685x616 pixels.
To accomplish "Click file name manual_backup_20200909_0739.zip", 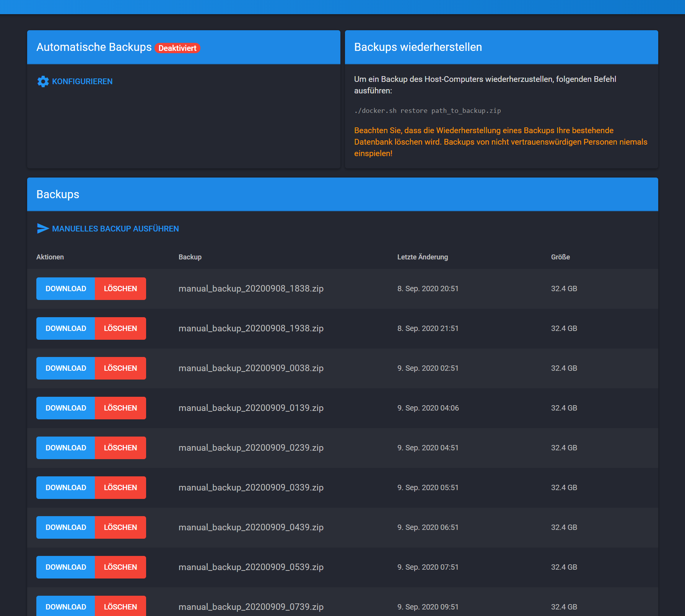I will (x=251, y=607).
